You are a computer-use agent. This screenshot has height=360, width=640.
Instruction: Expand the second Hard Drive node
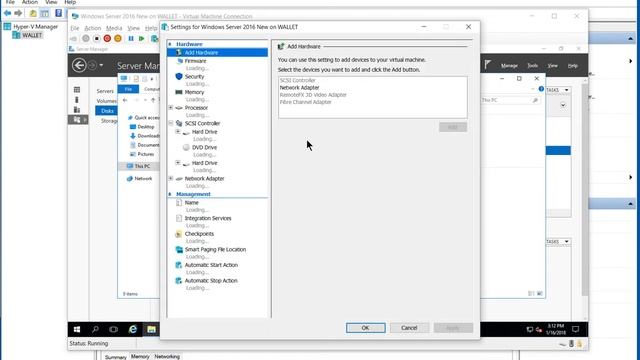(178, 163)
